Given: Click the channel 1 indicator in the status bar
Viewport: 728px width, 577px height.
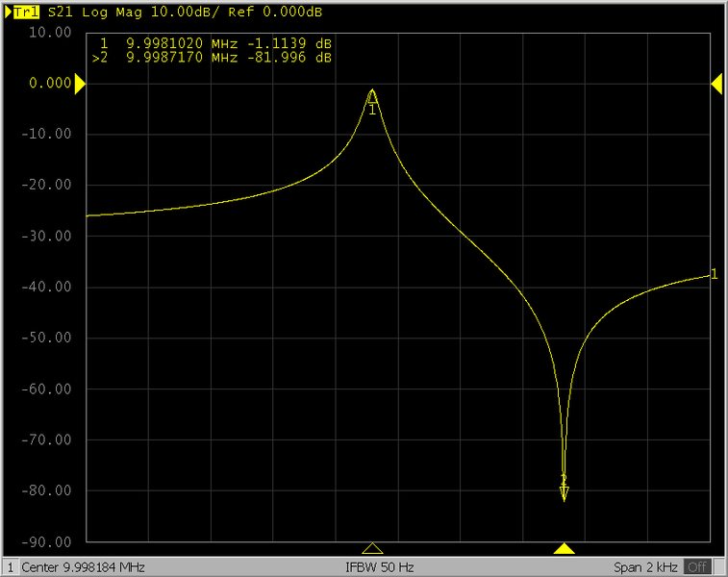Looking at the screenshot, I should tap(10, 567).
